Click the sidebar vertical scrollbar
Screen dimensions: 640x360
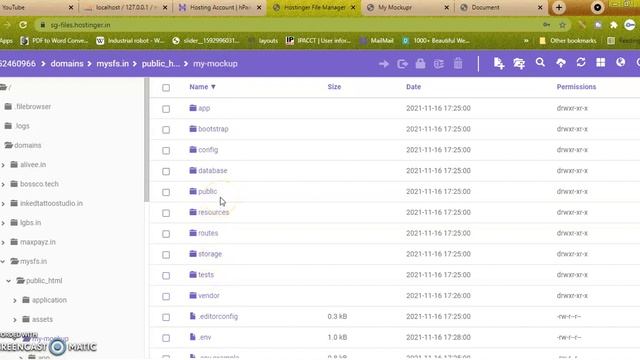147,140
